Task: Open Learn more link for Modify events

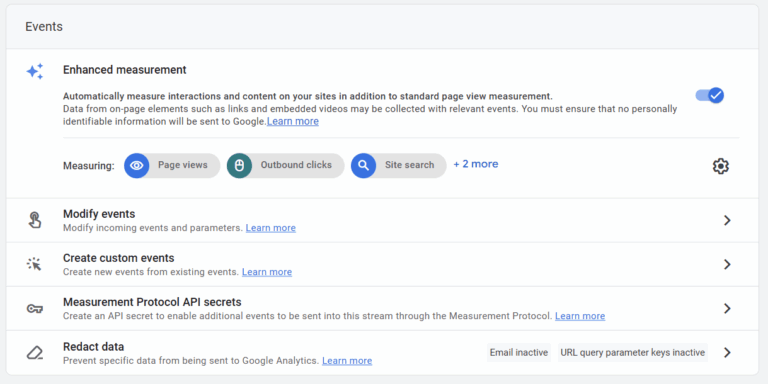Action: (x=271, y=228)
